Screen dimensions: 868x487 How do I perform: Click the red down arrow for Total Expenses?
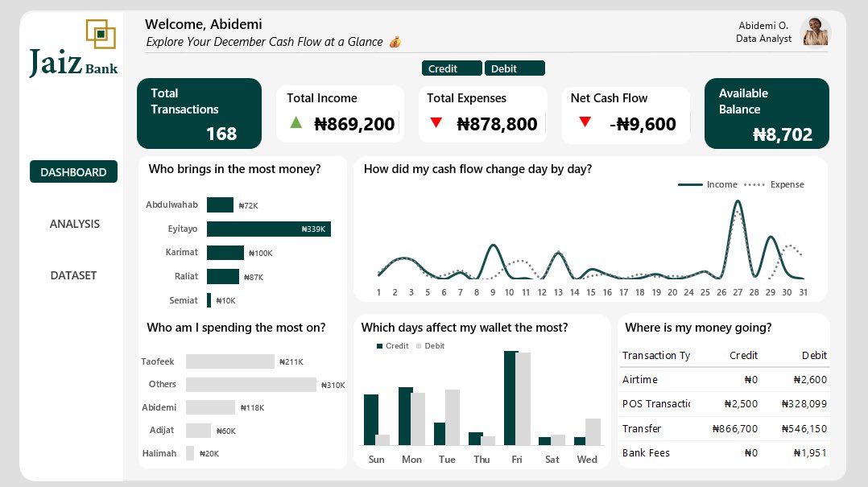point(436,122)
